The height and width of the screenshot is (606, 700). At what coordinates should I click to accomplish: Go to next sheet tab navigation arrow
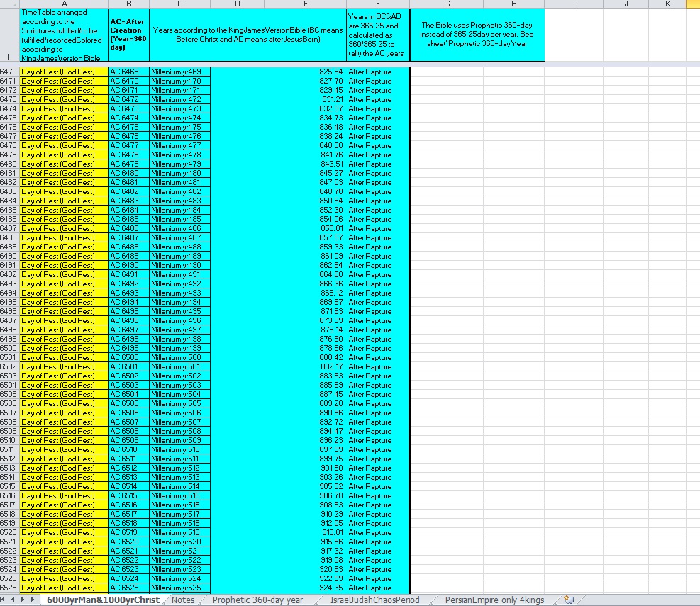click(x=23, y=600)
